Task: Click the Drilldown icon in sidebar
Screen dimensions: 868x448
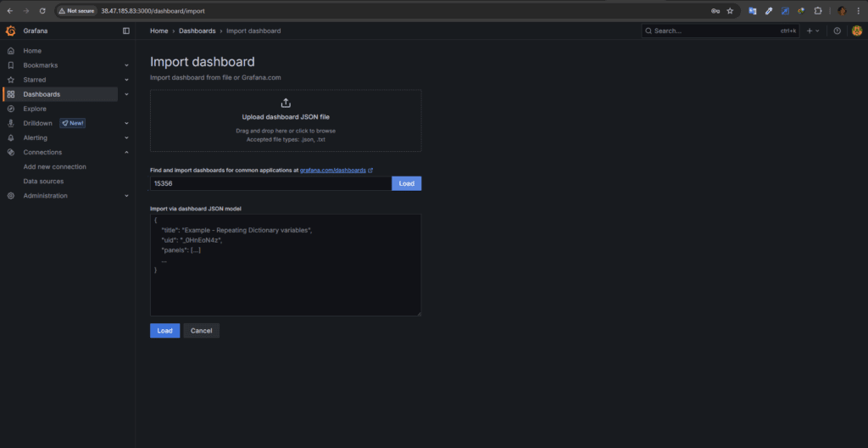Action: click(x=10, y=123)
